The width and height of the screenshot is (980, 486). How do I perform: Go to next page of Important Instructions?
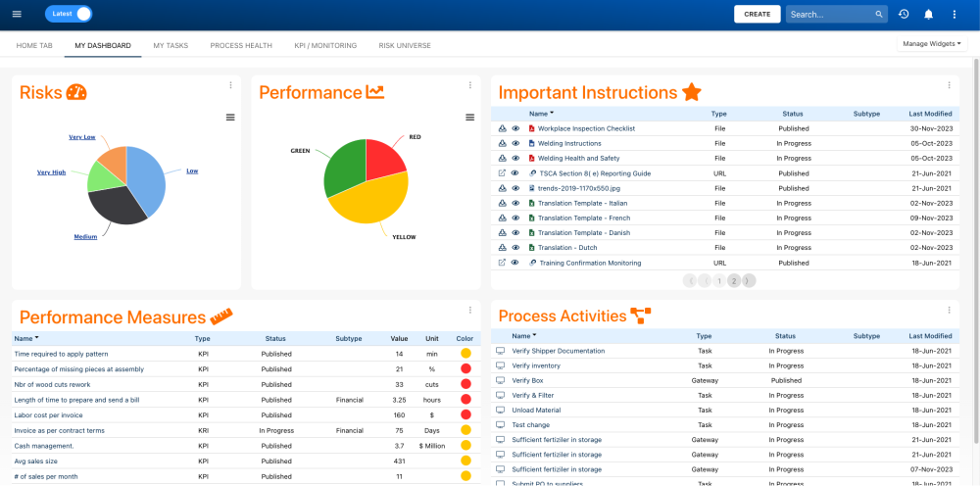pos(749,281)
